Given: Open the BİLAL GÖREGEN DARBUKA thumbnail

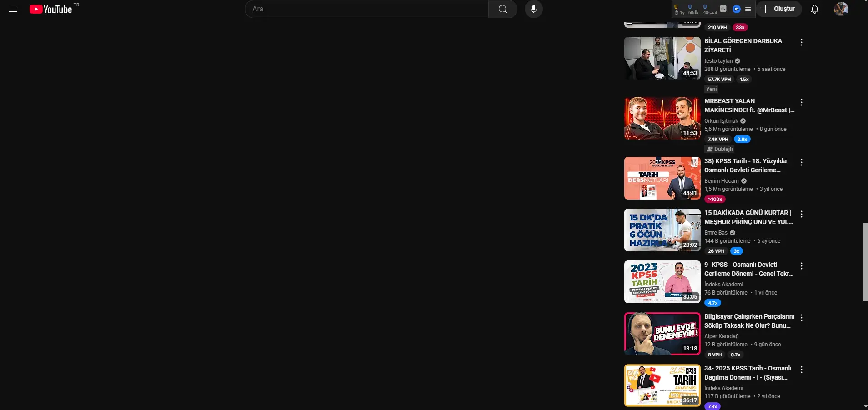Looking at the screenshot, I should 662,58.
